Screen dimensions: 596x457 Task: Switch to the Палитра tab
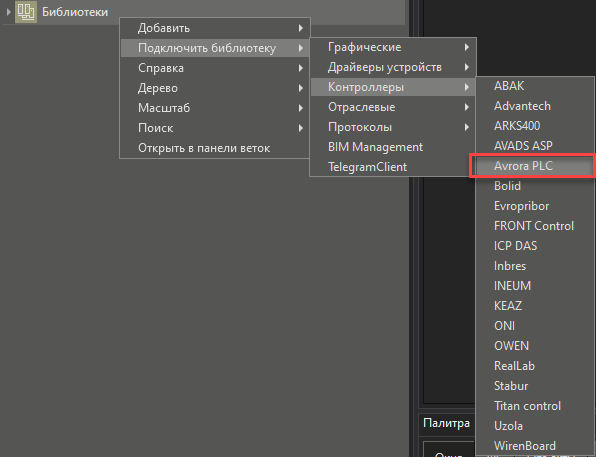point(446,423)
